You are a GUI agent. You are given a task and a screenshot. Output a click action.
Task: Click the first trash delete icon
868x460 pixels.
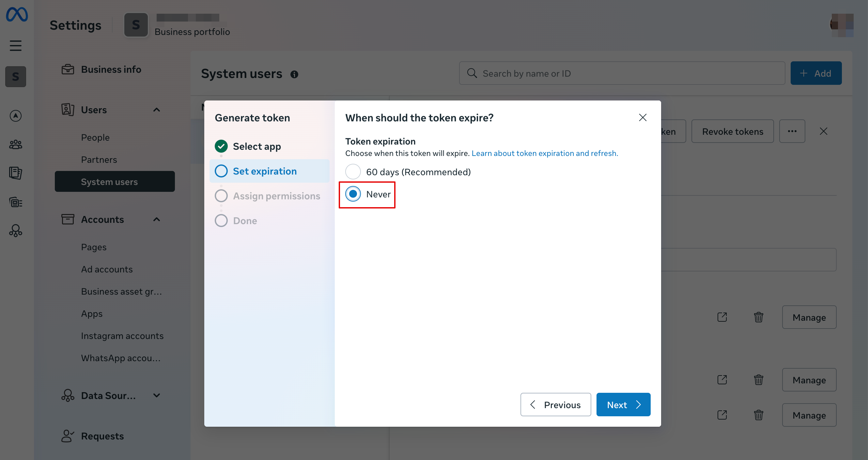(758, 317)
